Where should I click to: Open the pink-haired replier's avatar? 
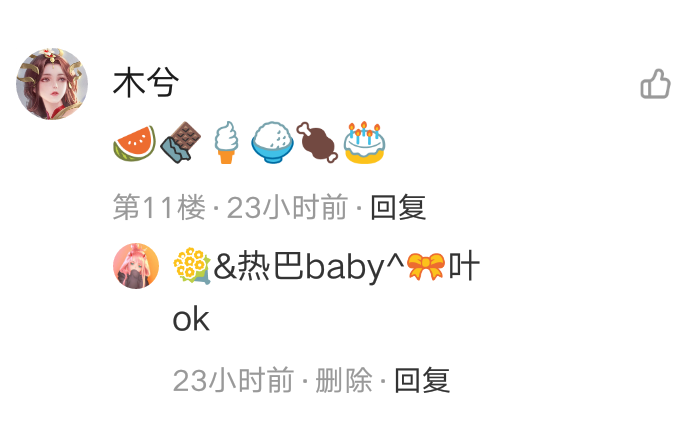click(136, 266)
